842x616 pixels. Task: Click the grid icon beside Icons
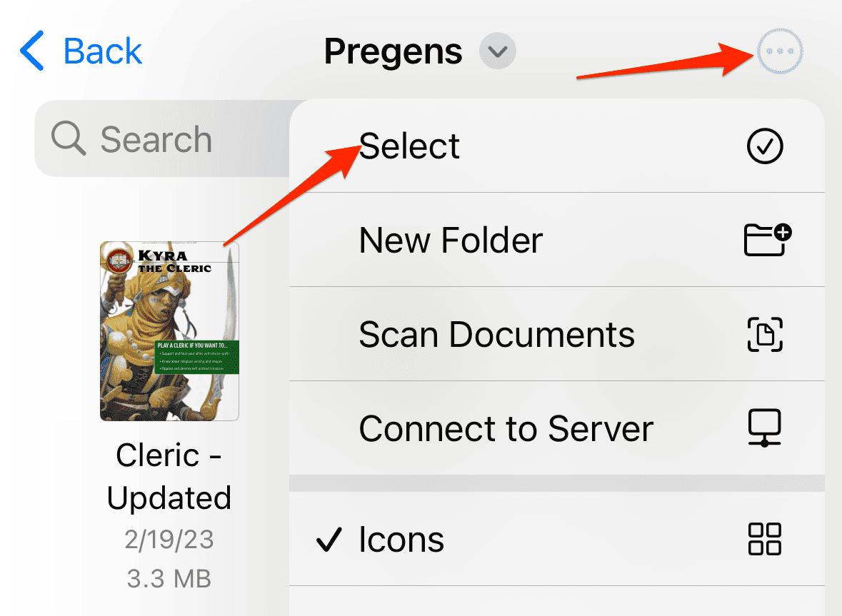765,539
